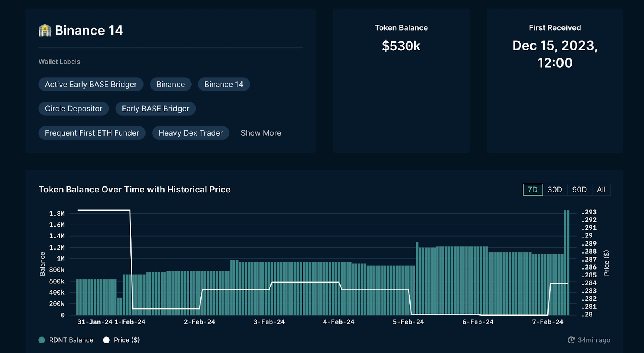Click the refresh icon next to 34min ago

571,340
